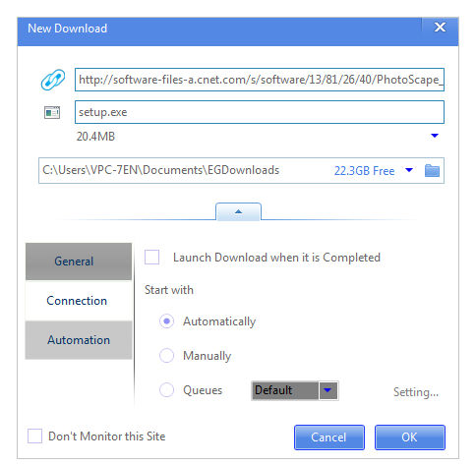This screenshot has height=465, width=476.
Task: Expand file details arrow beside 20.4MB
Action: [435, 136]
